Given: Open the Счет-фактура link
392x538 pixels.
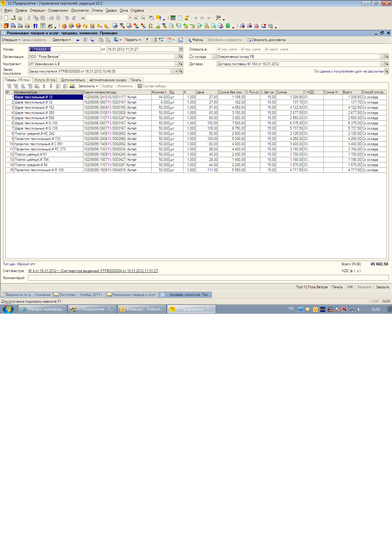Looking at the screenshot, I should [93, 271].
